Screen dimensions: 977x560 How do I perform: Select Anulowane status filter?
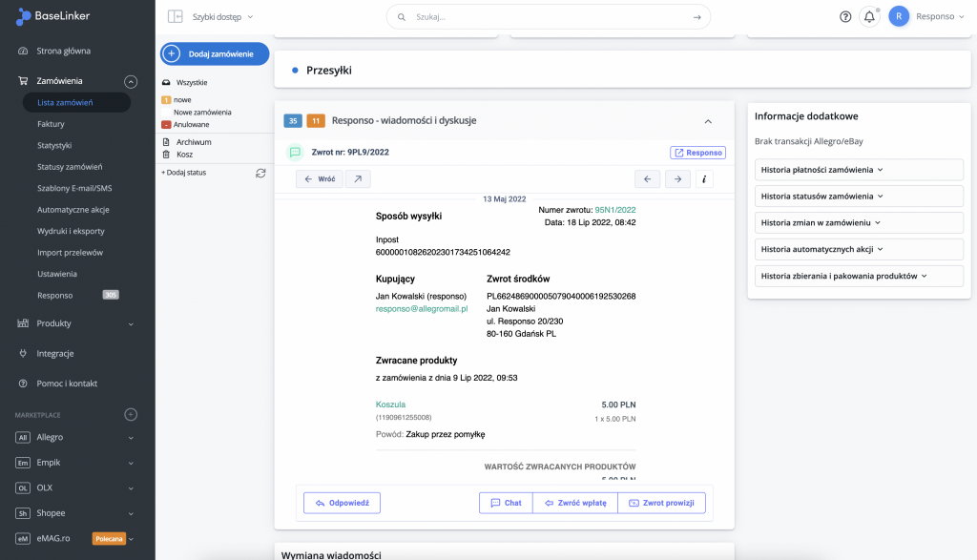pyautogui.click(x=191, y=125)
